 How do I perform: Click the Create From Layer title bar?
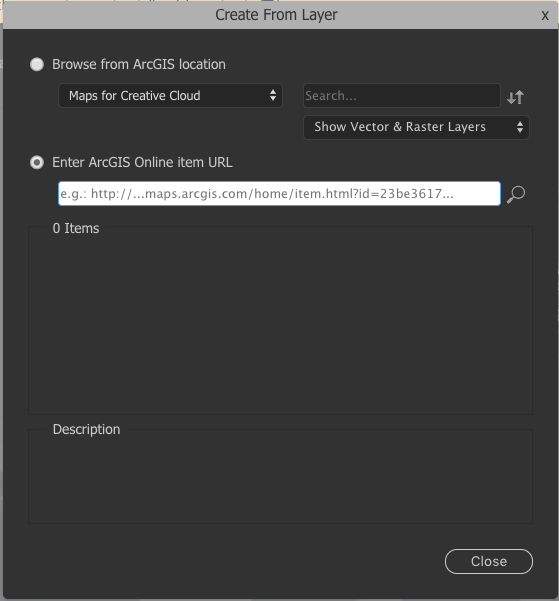(276, 15)
